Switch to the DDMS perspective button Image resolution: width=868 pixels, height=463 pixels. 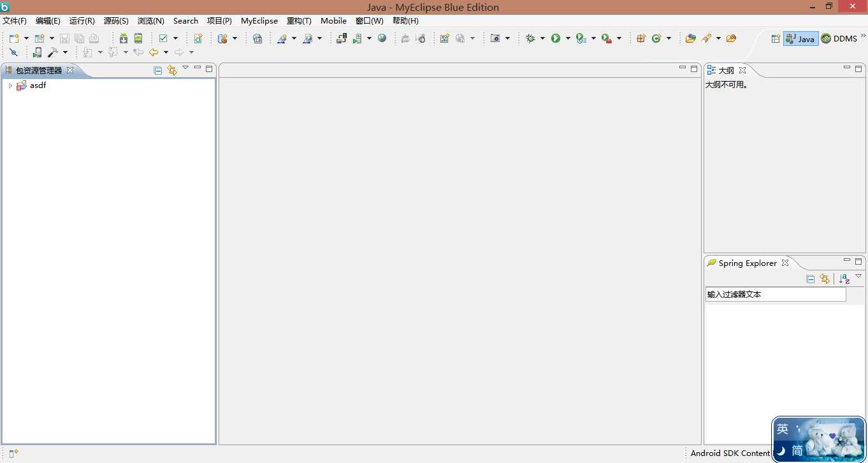[x=839, y=38]
